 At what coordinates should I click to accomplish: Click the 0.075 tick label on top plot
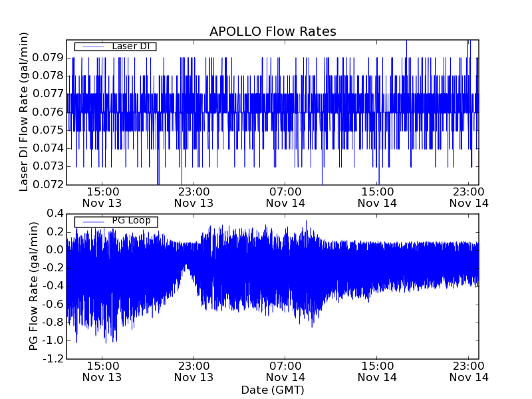click(48, 130)
